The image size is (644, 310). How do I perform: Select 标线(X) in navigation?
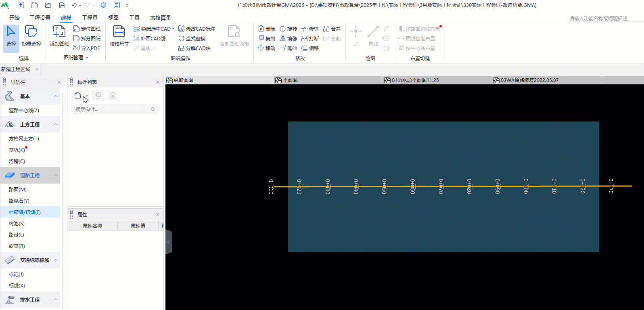tap(17, 285)
